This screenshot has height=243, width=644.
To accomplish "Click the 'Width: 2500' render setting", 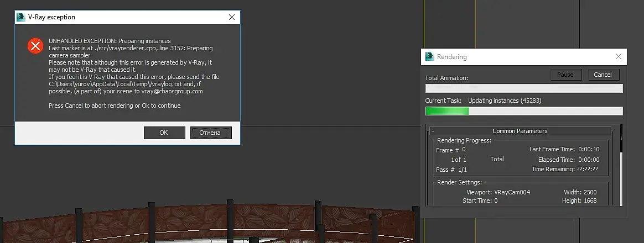I will [580, 192].
